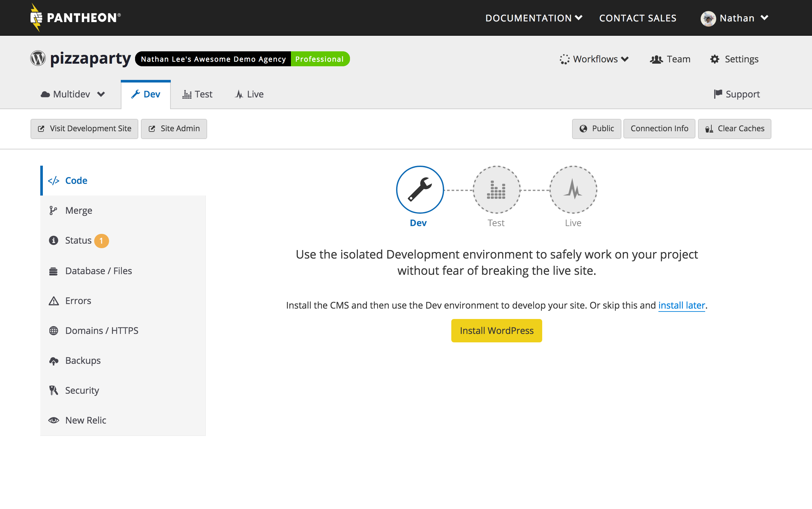Switch to the Live environment tab
The image size is (812, 509).
pyautogui.click(x=249, y=94)
